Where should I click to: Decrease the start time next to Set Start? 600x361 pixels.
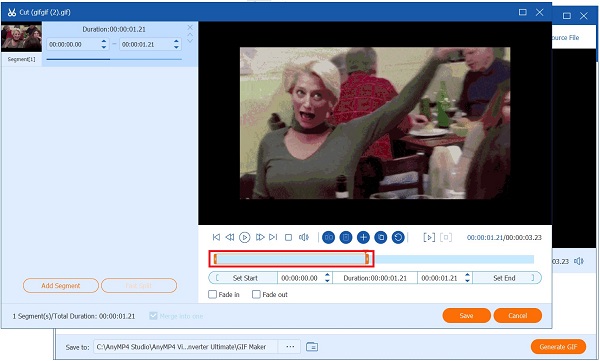click(327, 281)
